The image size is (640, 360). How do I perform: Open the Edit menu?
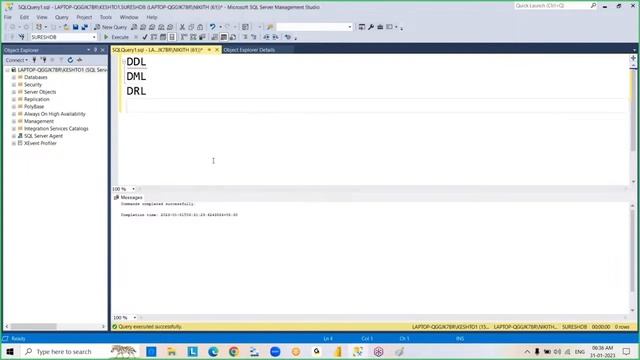(24, 17)
